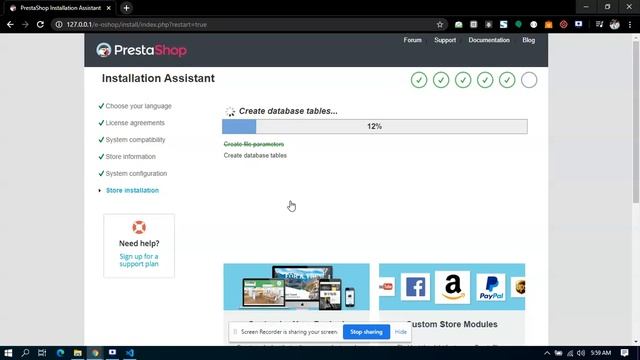Click the page vertical scrollbar
This screenshot has height=360, width=640.
tap(636, 121)
